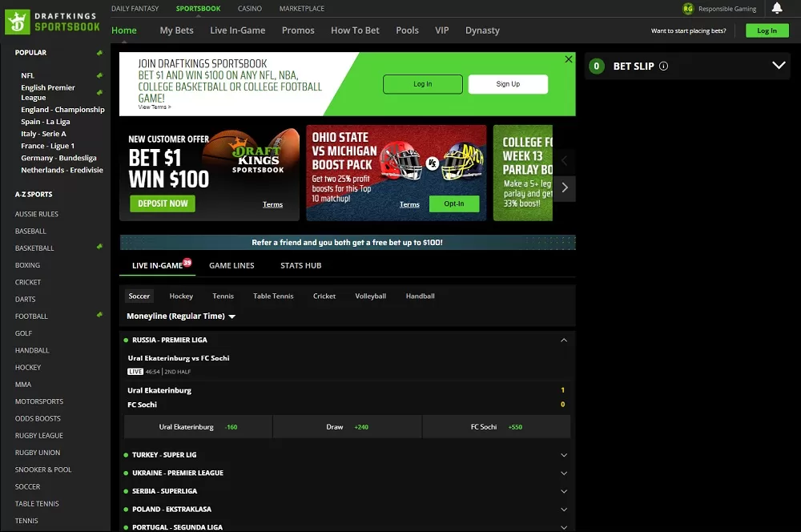The image size is (801, 532).
Task: Click the Popular section pin icon
Action: click(x=99, y=53)
